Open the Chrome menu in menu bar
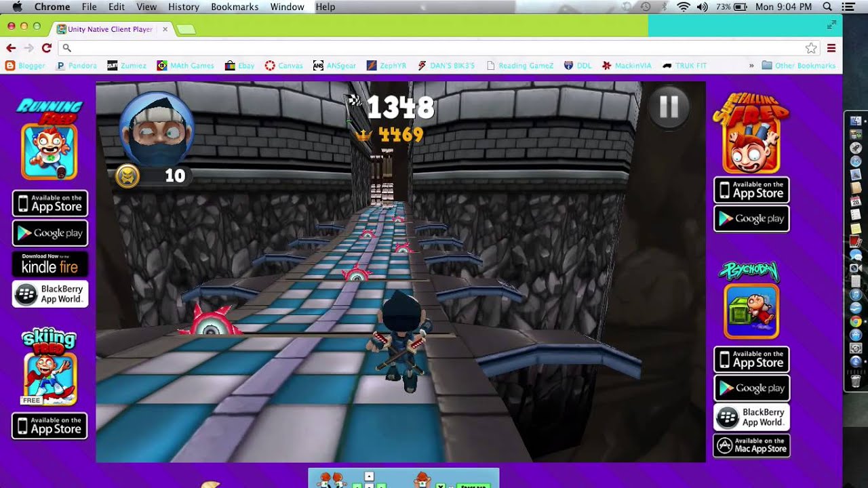This screenshot has width=868, height=488. (52, 7)
